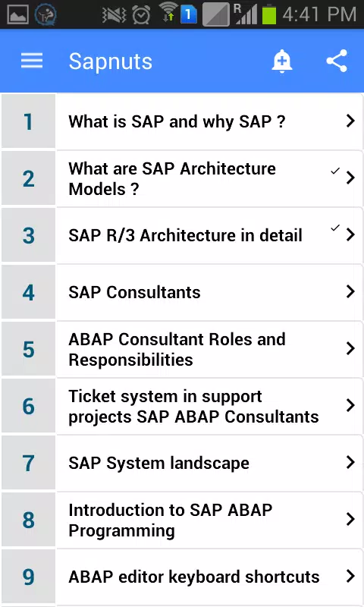Tap the notification bell plus icon

[281, 61]
